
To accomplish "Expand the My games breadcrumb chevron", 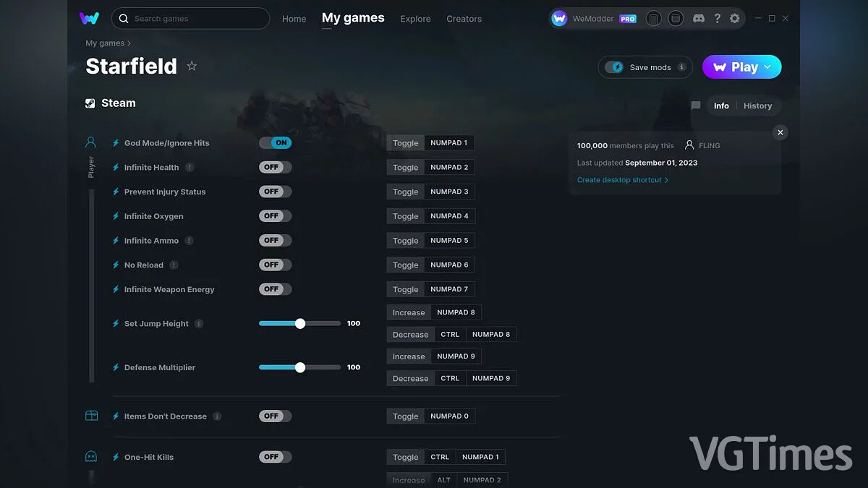I will pos(129,43).
